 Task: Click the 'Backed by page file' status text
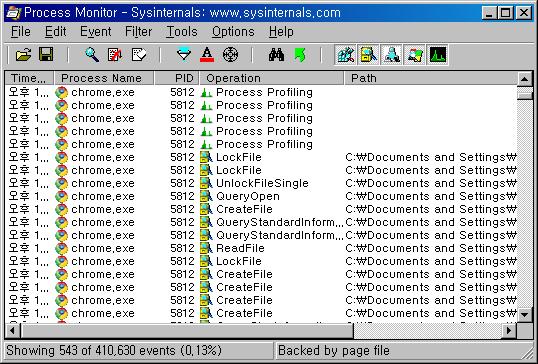334,351
